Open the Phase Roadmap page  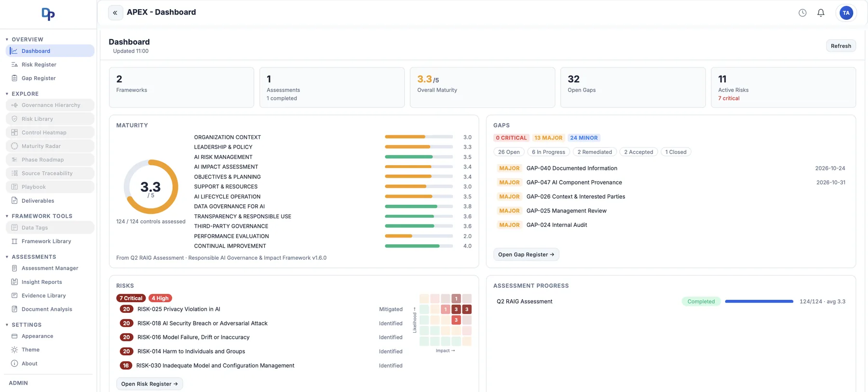[50, 160]
